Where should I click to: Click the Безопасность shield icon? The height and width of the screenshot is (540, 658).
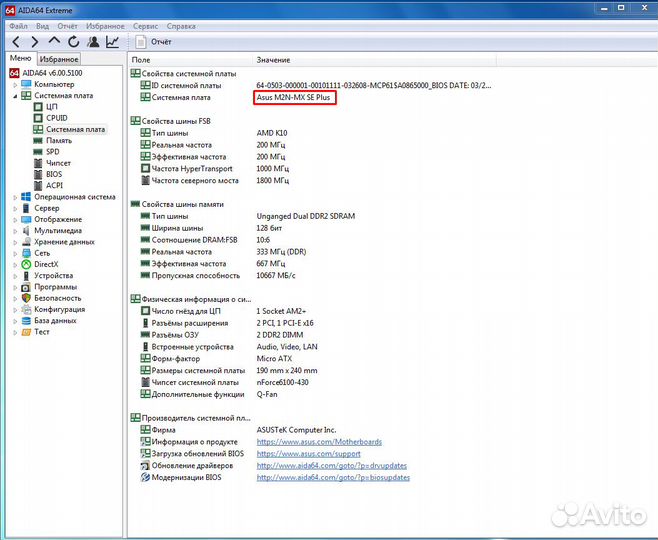pos(26,298)
